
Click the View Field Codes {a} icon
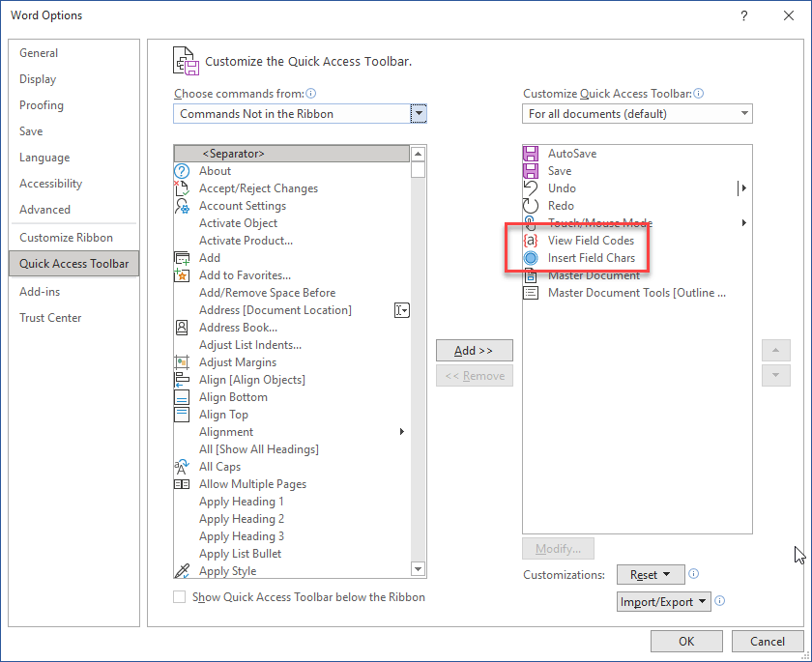click(x=531, y=241)
